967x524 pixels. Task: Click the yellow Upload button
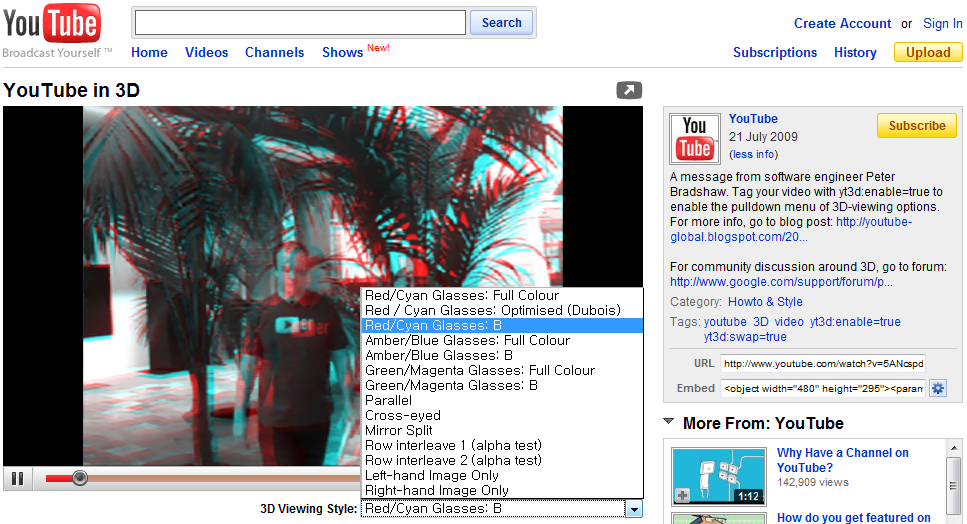tap(928, 52)
